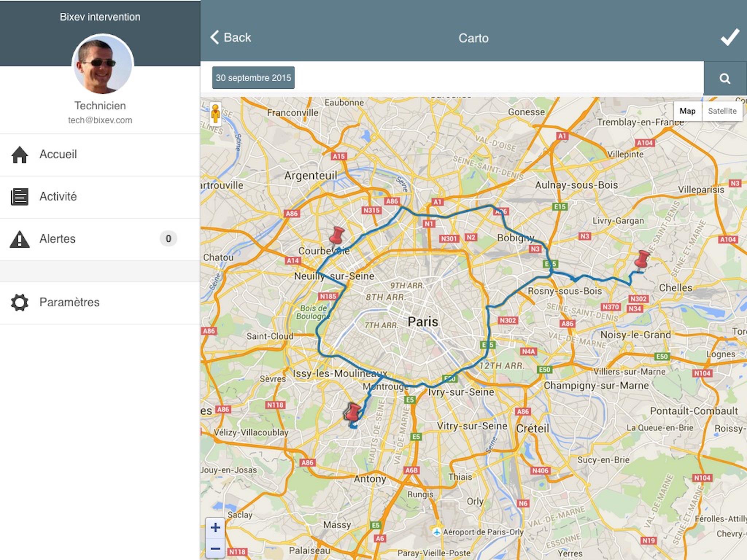Click the Carto page title
The width and height of the screenshot is (747, 560).
(473, 38)
